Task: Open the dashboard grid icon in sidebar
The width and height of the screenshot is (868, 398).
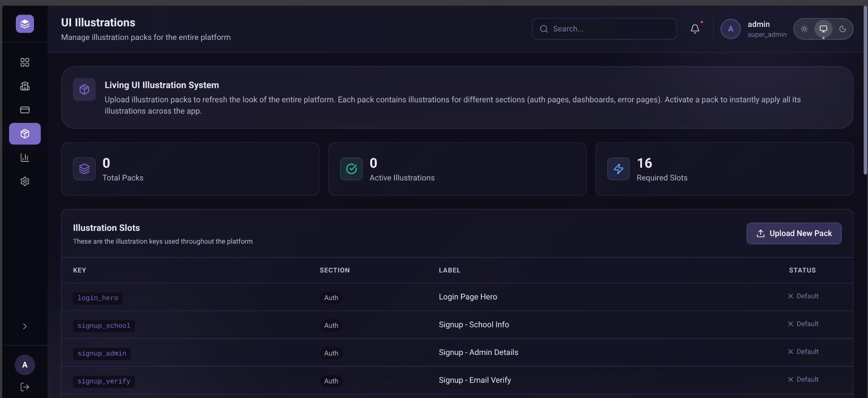Action: click(25, 63)
